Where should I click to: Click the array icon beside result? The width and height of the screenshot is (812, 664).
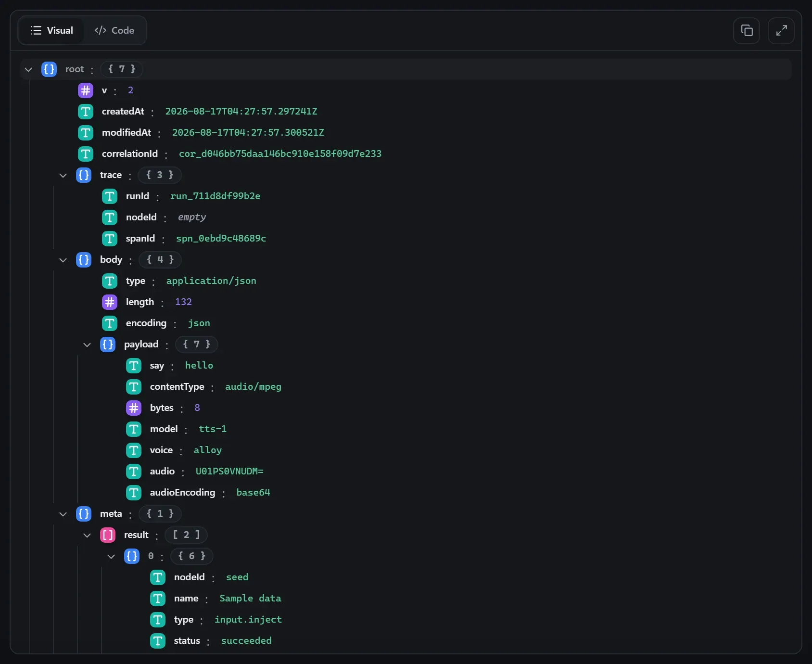coord(108,535)
